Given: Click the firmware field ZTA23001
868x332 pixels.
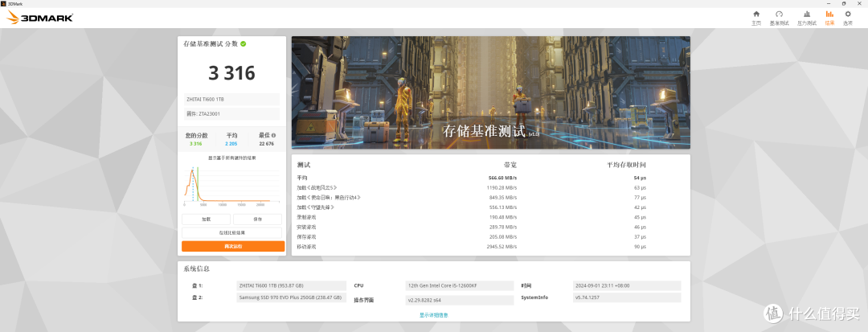Looking at the screenshot, I should pos(232,114).
